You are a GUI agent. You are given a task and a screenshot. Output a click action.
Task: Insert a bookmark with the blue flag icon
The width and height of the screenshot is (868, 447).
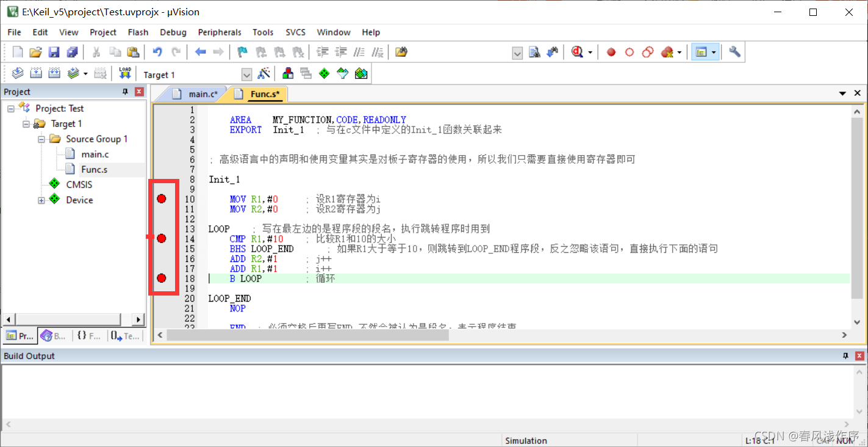tap(243, 52)
